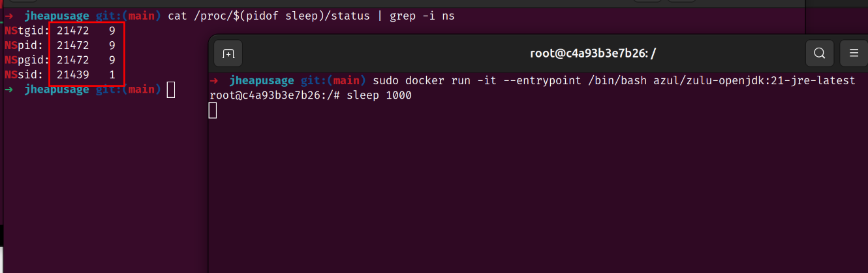The height and width of the screenshot is (273, 868).
Task: Click the value 21439 in NSsid row
Action: [72, 74]
